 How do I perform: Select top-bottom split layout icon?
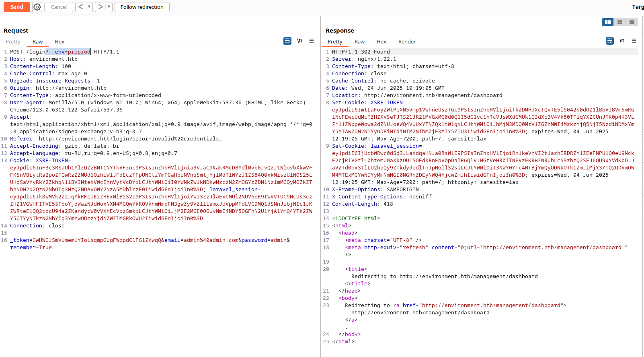tap(620, 22)
